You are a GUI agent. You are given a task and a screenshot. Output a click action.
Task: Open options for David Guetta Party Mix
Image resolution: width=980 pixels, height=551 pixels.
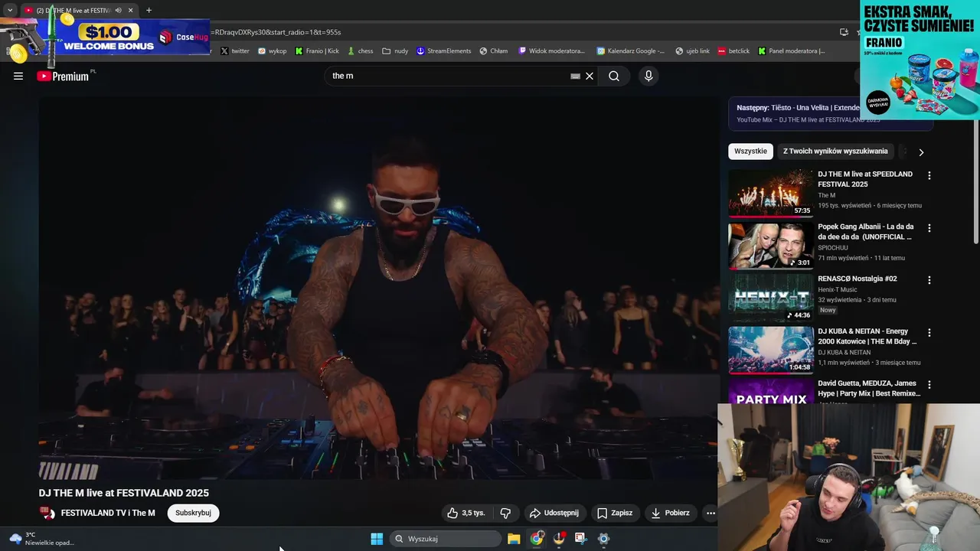pyautogui.click(x=929, y=385)
